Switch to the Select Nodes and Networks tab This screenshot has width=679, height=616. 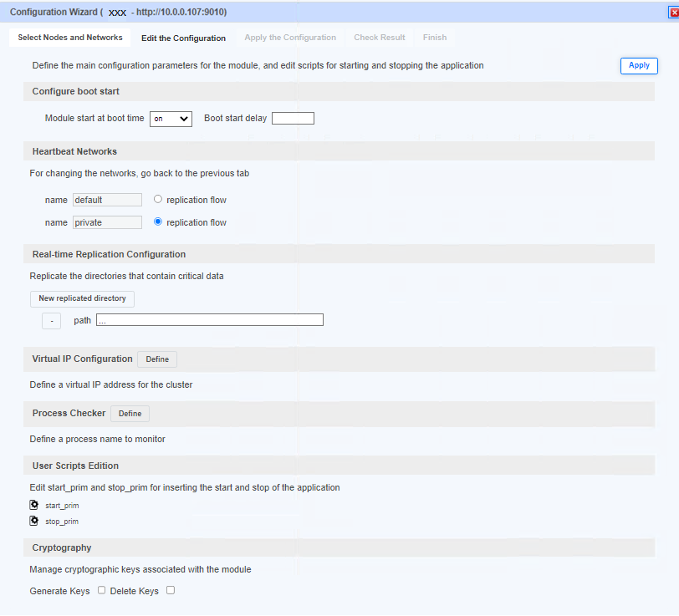(69, 38)
